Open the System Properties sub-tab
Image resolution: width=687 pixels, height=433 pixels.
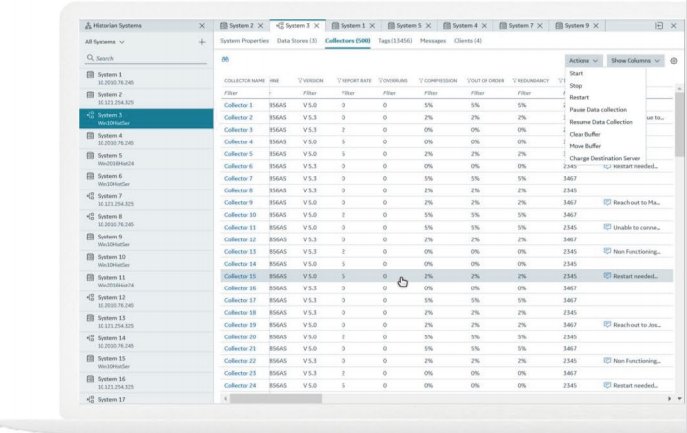click(x=244, y=41)
